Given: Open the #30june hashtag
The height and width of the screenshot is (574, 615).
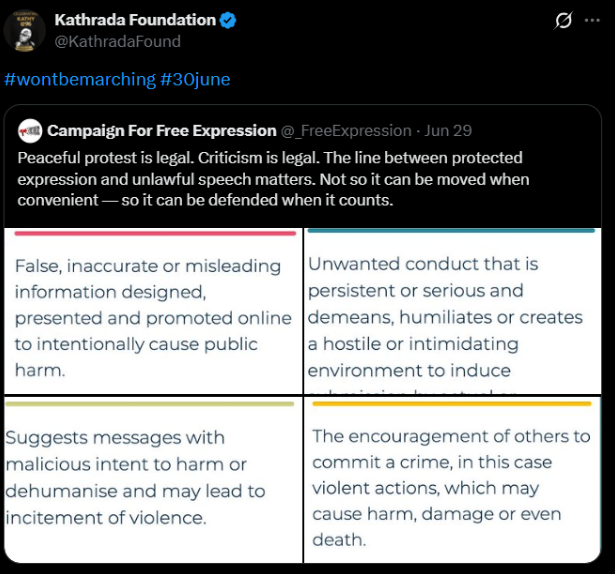Looking at the screenshot, I should pyautogui.click(x=195, y=79).
